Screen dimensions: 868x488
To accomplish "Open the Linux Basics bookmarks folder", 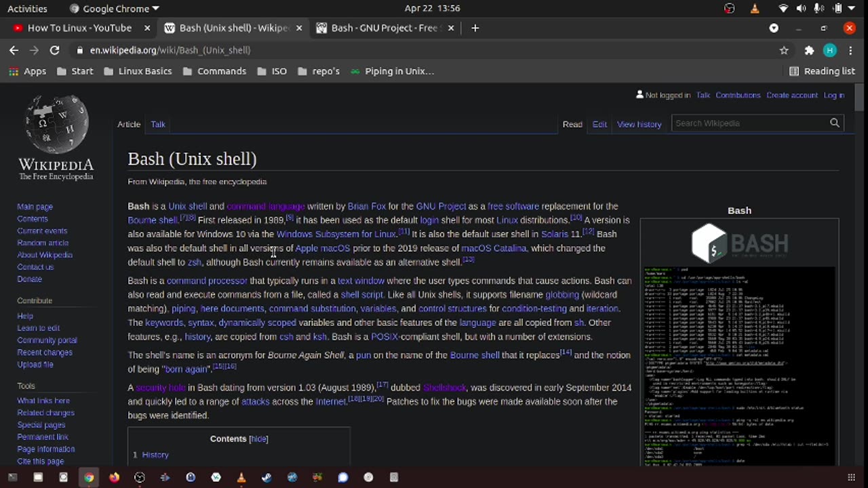I will (x=138, y=71).
